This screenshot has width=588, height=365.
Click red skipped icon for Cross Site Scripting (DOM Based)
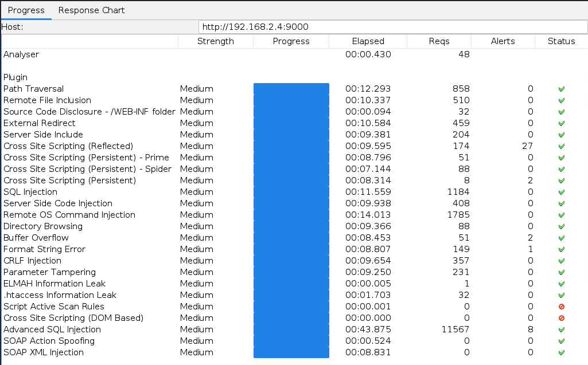click(x=561, y=318)
